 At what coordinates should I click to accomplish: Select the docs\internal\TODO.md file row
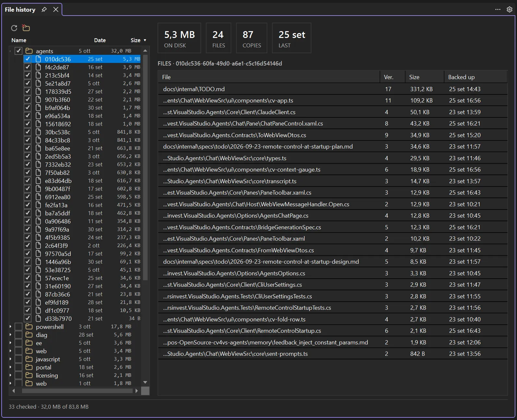coord(333,89)
